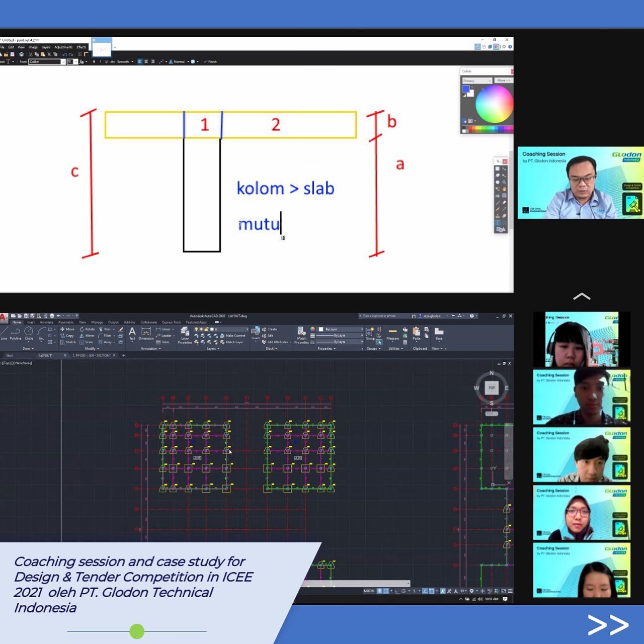
Task: Choose the Stretch command in Modify panel
Action: pyautogui.click(x=68, y=342)
